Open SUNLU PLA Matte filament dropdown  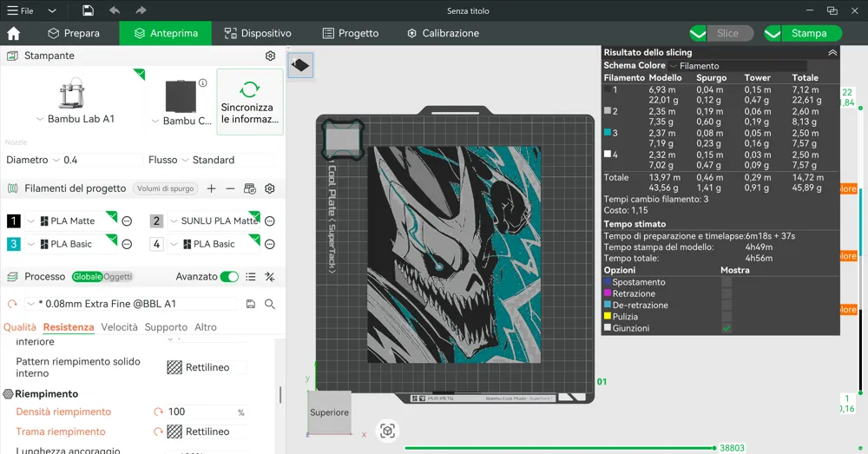(x=214, y=220)
